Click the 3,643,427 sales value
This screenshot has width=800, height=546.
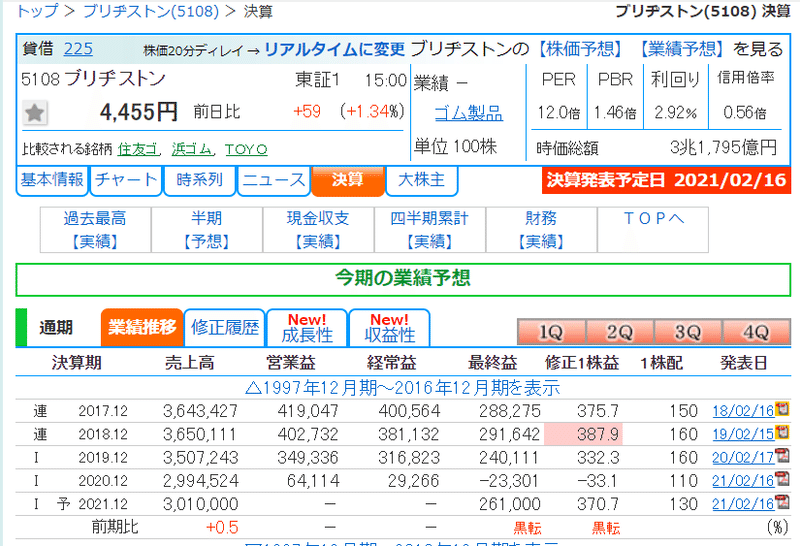[201, 411]
